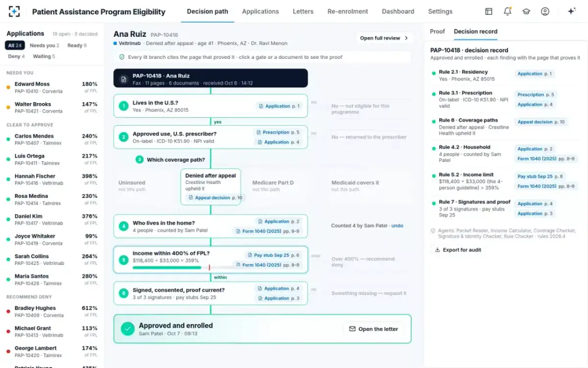
Task: Click the Medicare Part D path option
Action: click(x=273, y=185)
